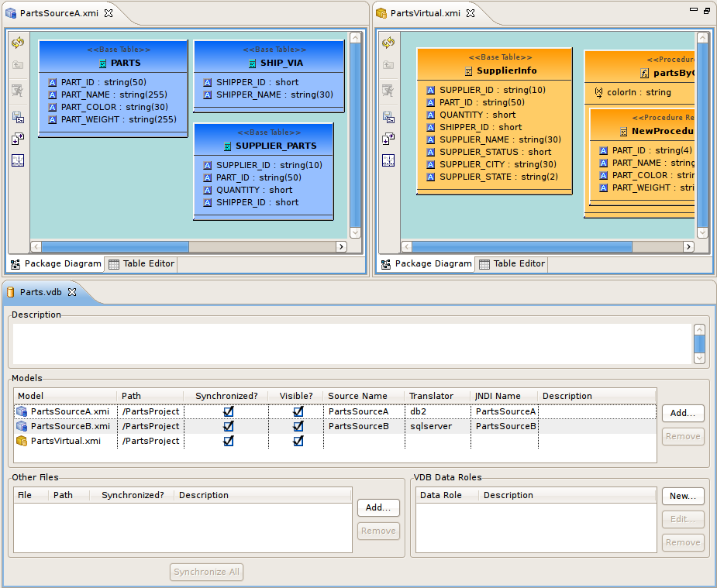The height and width of the screenshot is (588, 717).
Task: Click the Add button next to Models
Action: 682,413
